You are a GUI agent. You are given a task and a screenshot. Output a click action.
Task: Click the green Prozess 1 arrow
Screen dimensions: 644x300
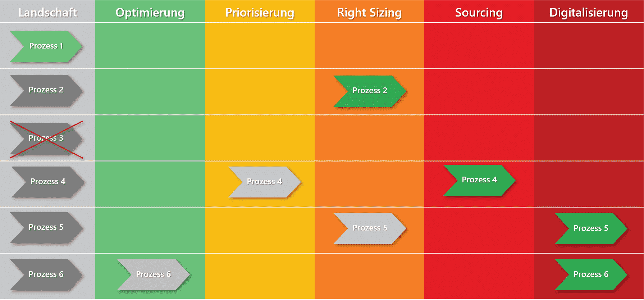(46, 46)
